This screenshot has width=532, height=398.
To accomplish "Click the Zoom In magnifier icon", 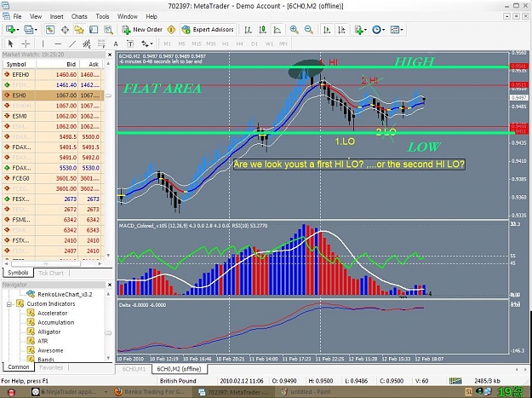I will (x=295, y=30).
